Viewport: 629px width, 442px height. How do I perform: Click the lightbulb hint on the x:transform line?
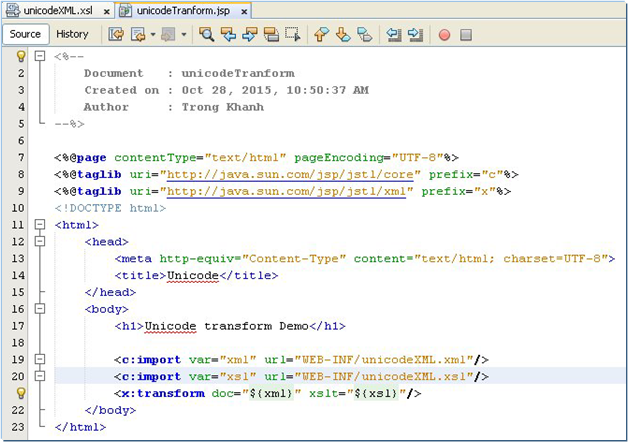click(21, 393)
